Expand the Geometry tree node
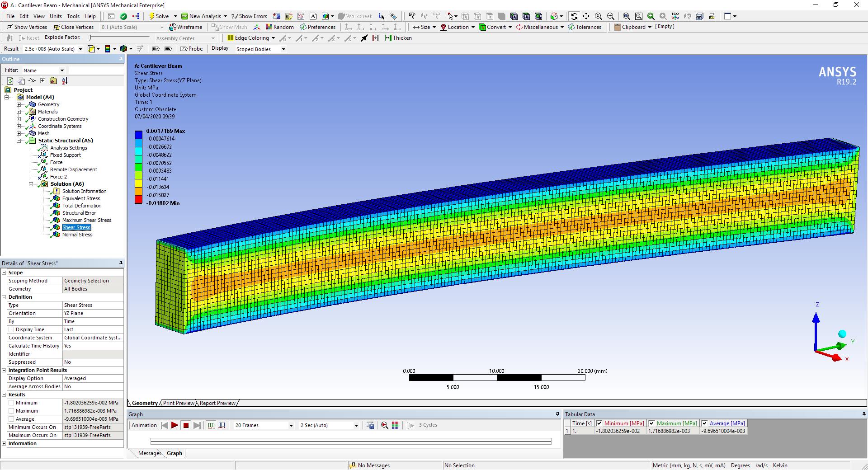 tap(19, 104)
